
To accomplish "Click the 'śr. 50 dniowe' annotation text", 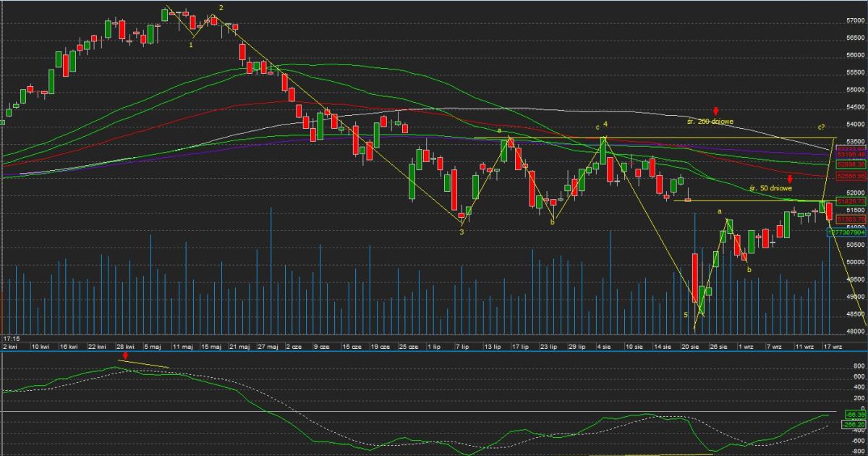I will [770, 188].
